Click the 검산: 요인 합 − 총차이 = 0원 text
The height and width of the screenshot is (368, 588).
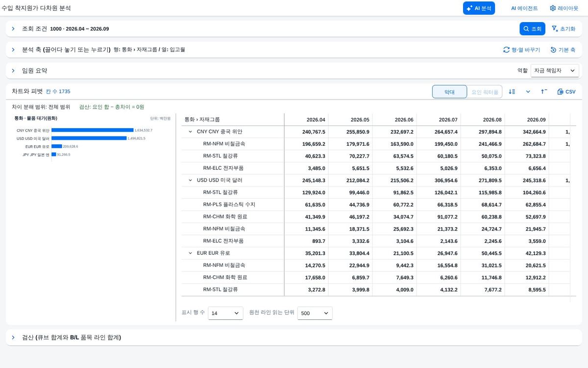[x=111, y=107]
